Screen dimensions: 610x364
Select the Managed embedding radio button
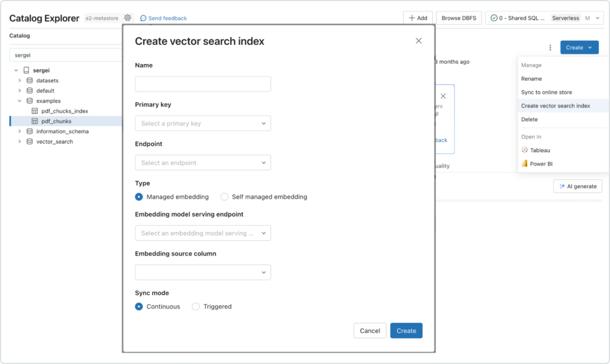(x=139, y=197)
